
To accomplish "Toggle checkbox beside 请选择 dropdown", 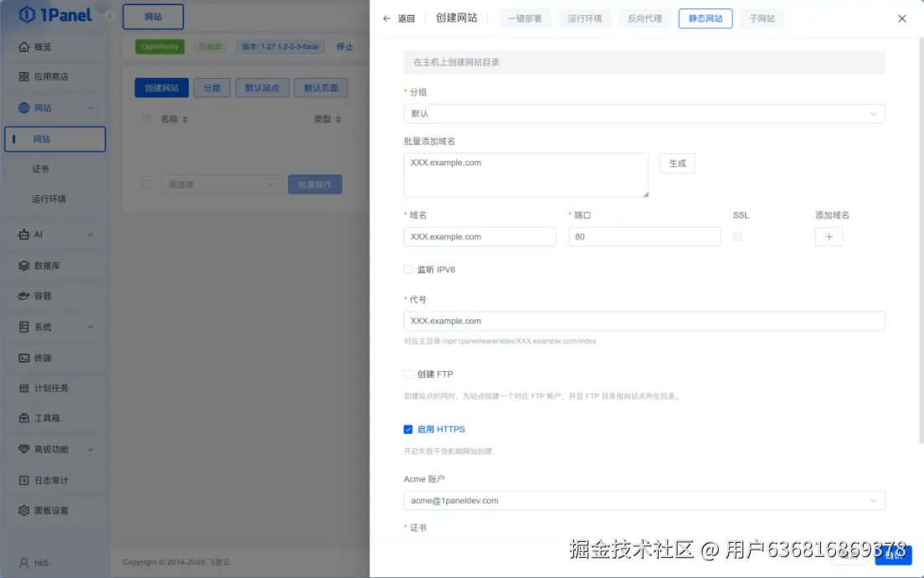I will [x=146, y=184].
